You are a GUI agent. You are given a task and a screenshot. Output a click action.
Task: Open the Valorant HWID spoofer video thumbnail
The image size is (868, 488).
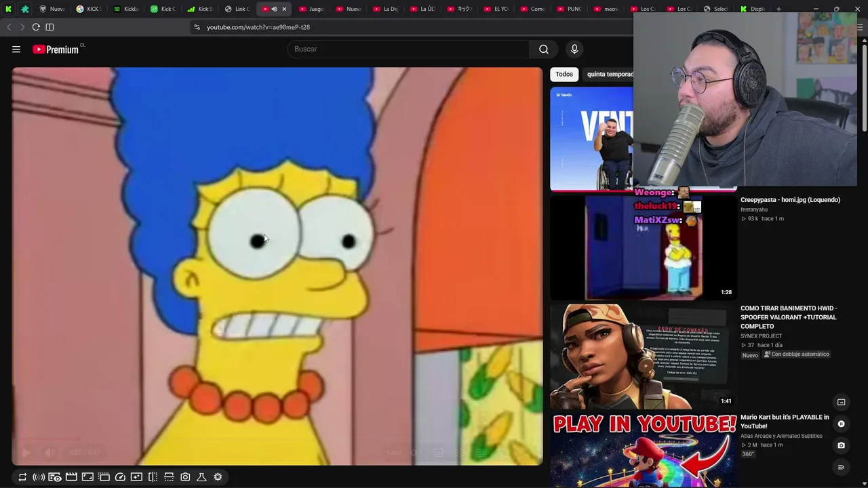pyautogui.click(x=643, y=356)
